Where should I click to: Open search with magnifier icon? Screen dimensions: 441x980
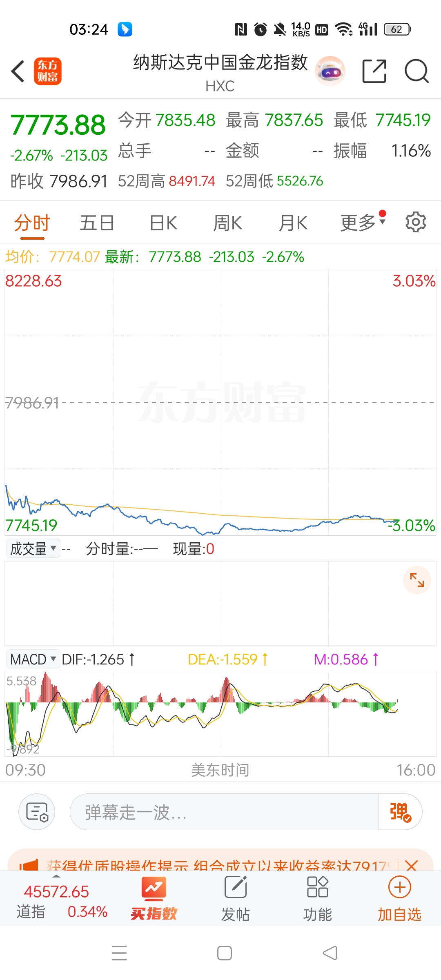pyautogui.click(x=416, y=71)
